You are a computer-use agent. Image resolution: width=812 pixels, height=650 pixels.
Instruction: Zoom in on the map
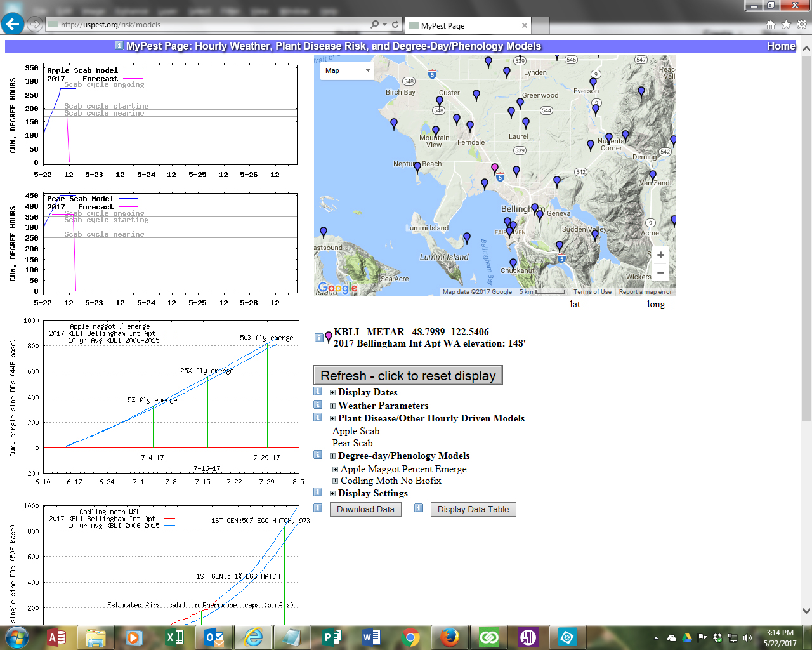coord(660,255)
